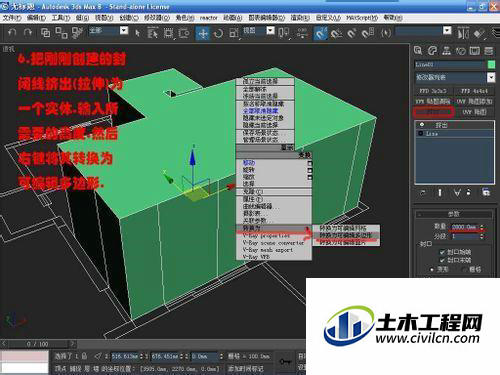Open the reactor menu
Screen dimensions: 500x375
coord(208,17)
